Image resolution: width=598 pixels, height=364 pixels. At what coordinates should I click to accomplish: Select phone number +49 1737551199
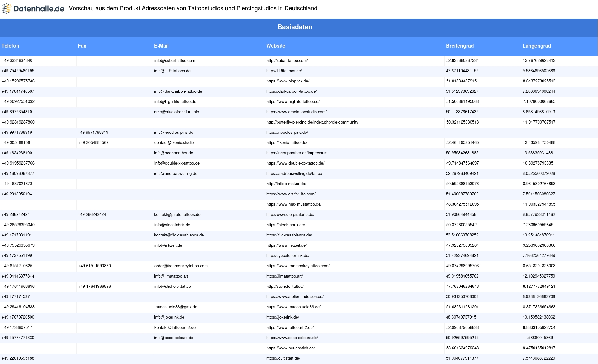point(17,256)
